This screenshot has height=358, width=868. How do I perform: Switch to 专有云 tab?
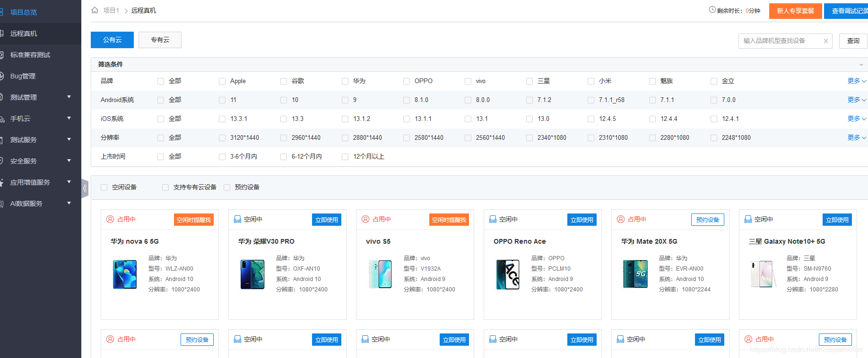(160, 40)
